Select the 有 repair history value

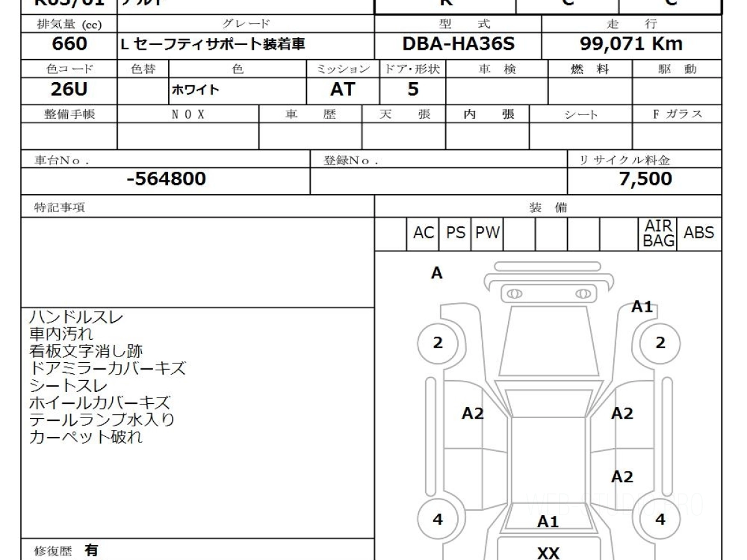[x=92, y=551]
